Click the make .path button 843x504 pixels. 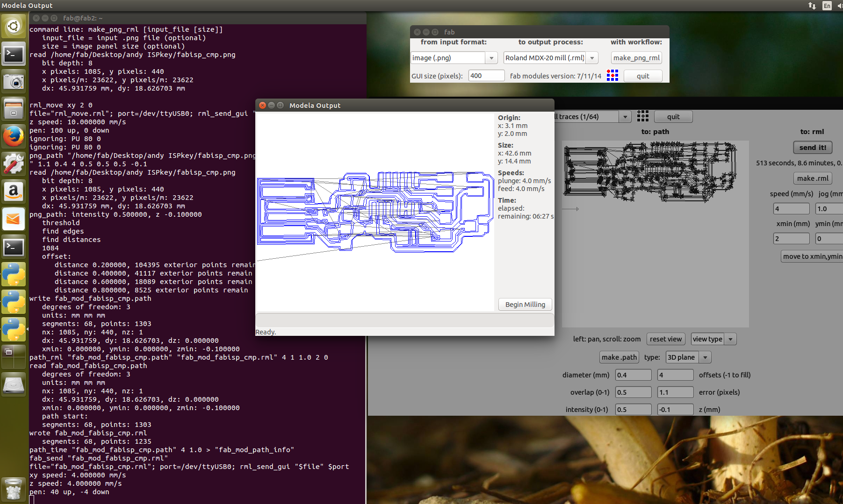point(619,357)
